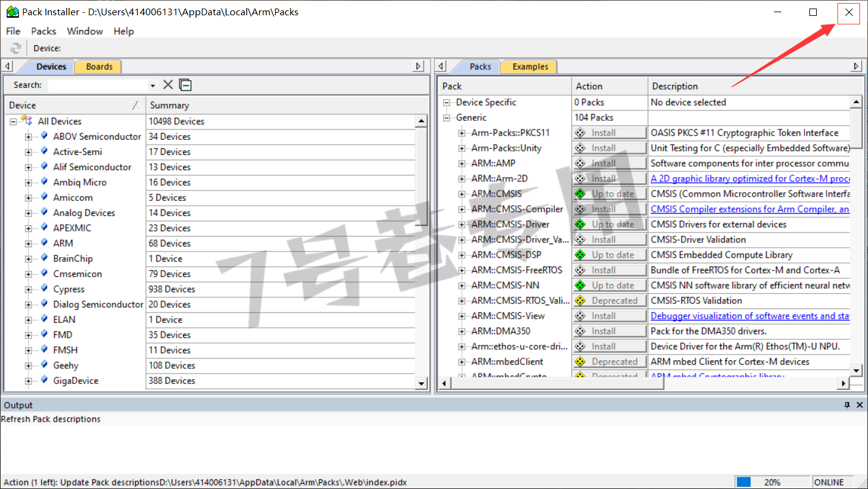Pin the Output panel with the pushpin icon

pos(847,405)
